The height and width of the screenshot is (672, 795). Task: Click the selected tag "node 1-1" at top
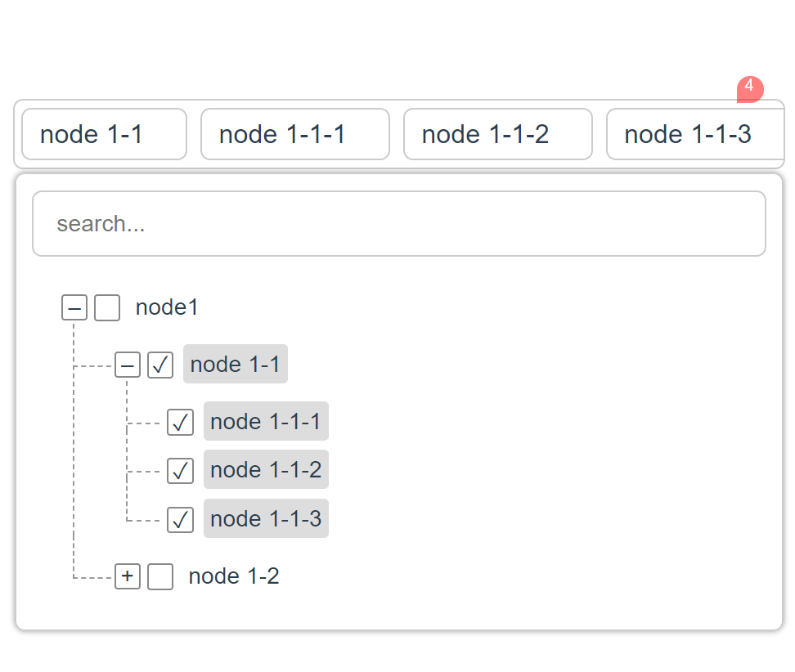click(103, 134)
